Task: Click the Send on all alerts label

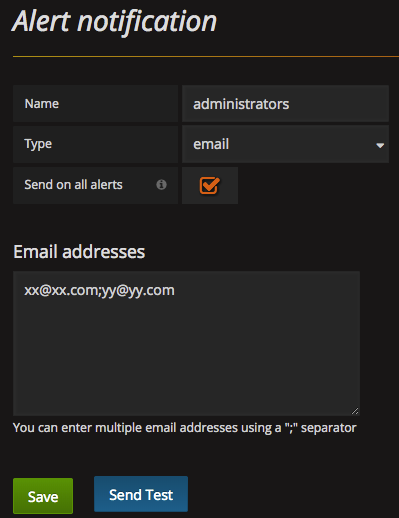Action: pyautogui.click(x=73, y=185)
